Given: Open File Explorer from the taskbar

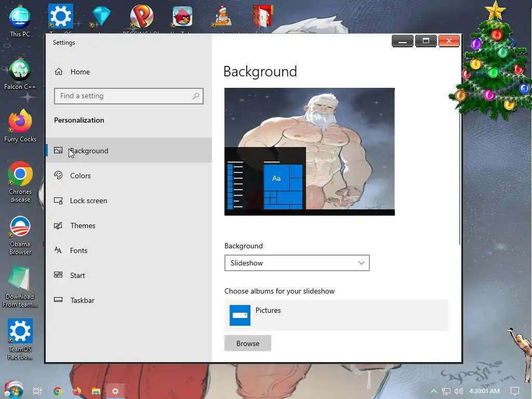Looking at the screenshot, I should 96,391.
